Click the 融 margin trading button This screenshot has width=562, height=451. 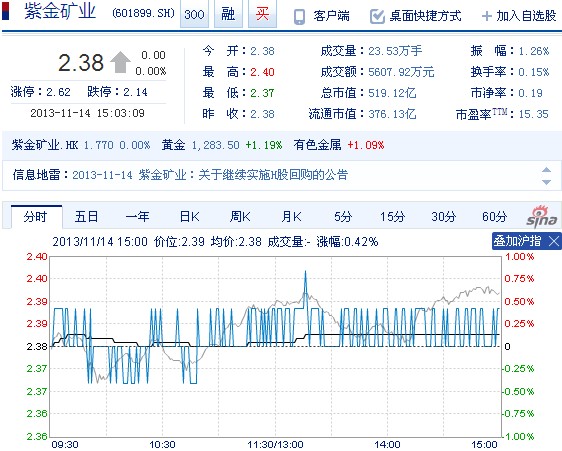(228, 14)
